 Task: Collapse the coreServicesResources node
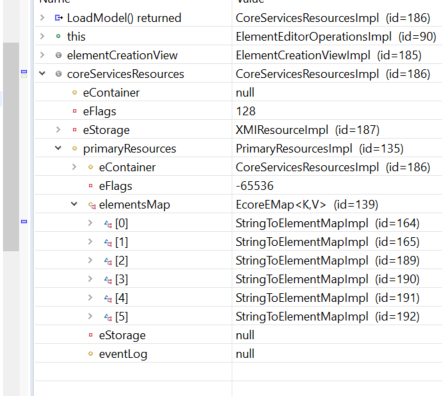point(42,73)
